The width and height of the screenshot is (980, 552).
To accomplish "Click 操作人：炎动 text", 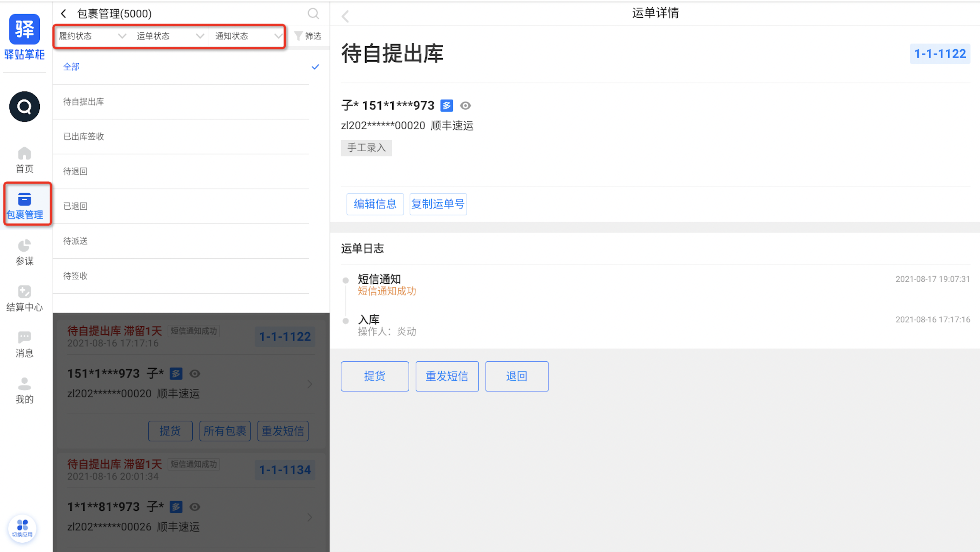I will pyautogui.click(x=387, y=332).
